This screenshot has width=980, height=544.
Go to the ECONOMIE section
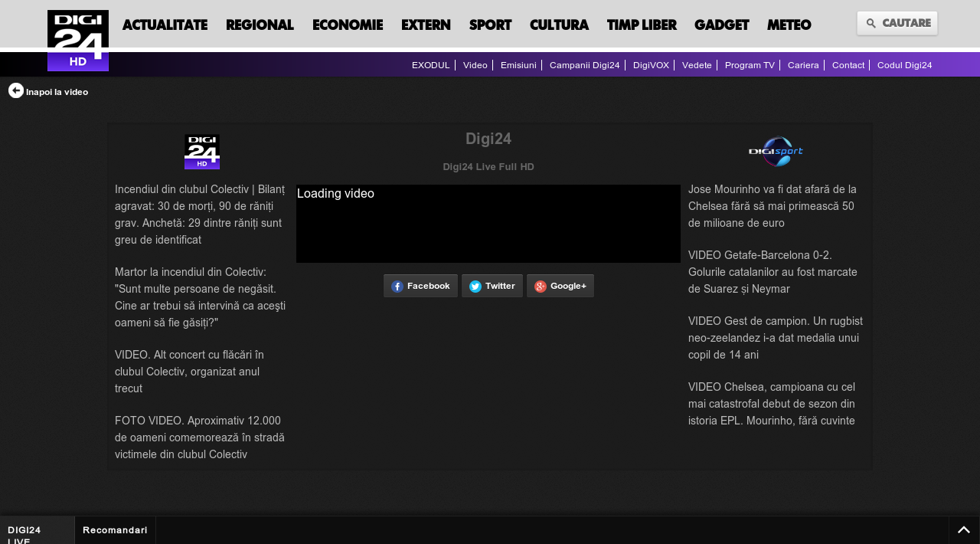348,25
